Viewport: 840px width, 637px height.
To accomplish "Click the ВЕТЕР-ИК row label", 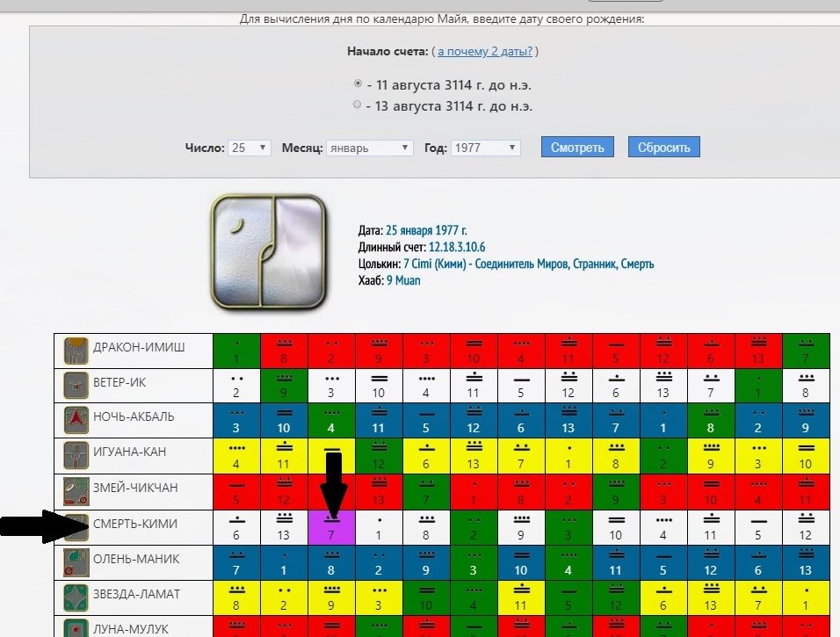I will click(x=119, y=382).
